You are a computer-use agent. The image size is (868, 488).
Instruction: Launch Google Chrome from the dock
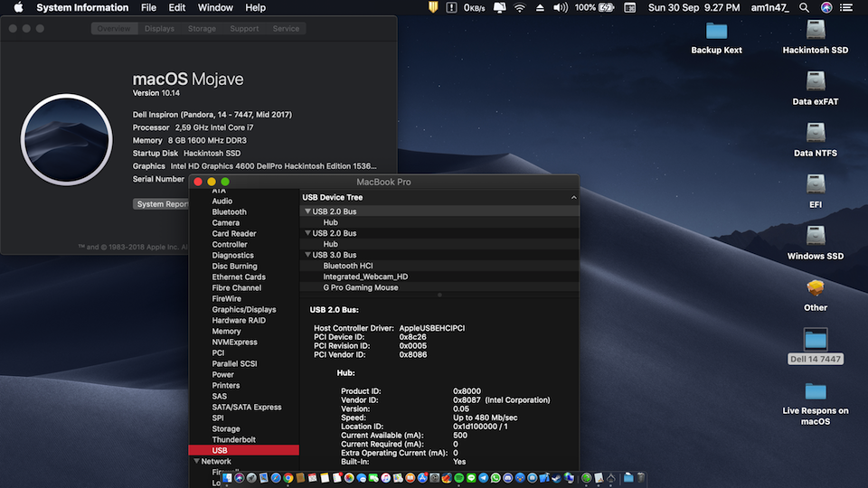click(288, 477)
